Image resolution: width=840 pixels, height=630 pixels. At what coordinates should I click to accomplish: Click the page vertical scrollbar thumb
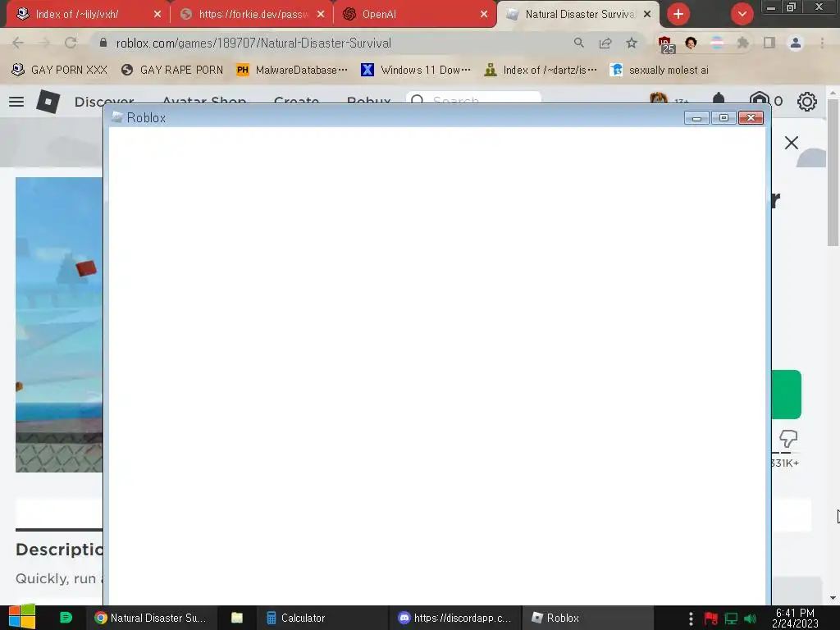833,171
